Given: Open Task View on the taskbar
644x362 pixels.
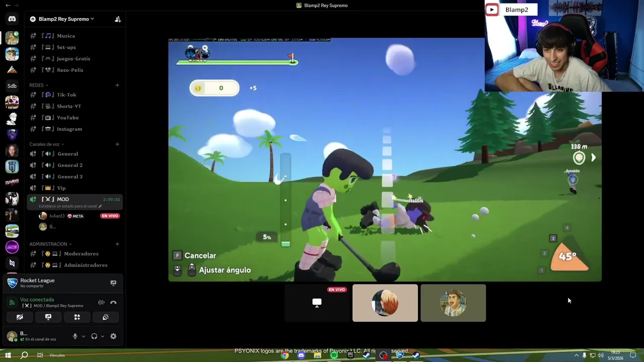Looking at the screenshot, I should click(x=40, y=355).
